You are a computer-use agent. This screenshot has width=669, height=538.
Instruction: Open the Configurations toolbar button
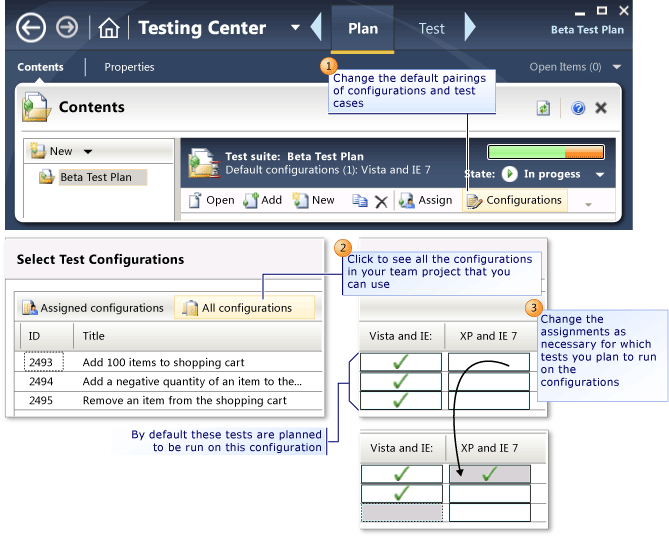click(x=515, y=201)
